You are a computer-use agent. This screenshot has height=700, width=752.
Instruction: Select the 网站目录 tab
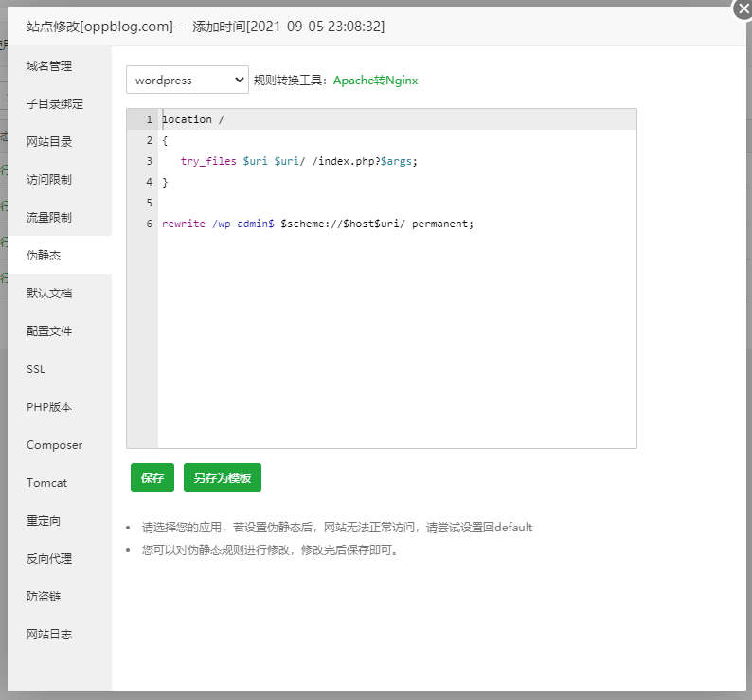(x=49, y=142)
